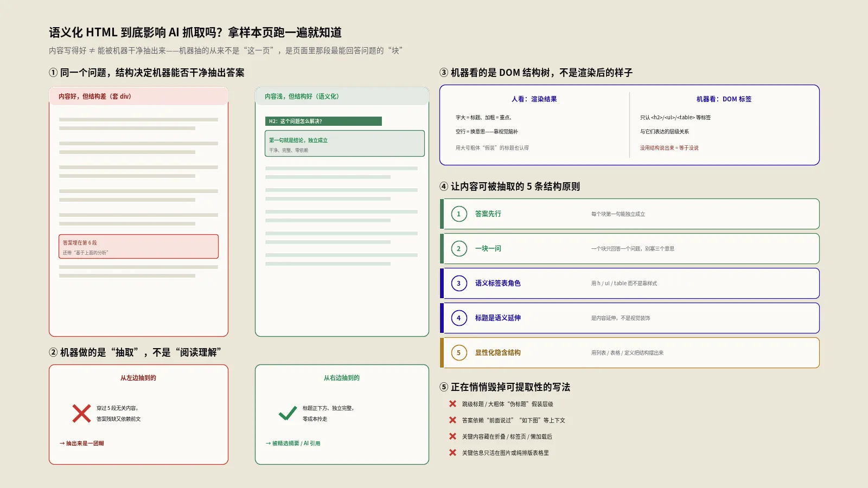Click the small text 干净、完整、零依赖

(x=289, y=150)
